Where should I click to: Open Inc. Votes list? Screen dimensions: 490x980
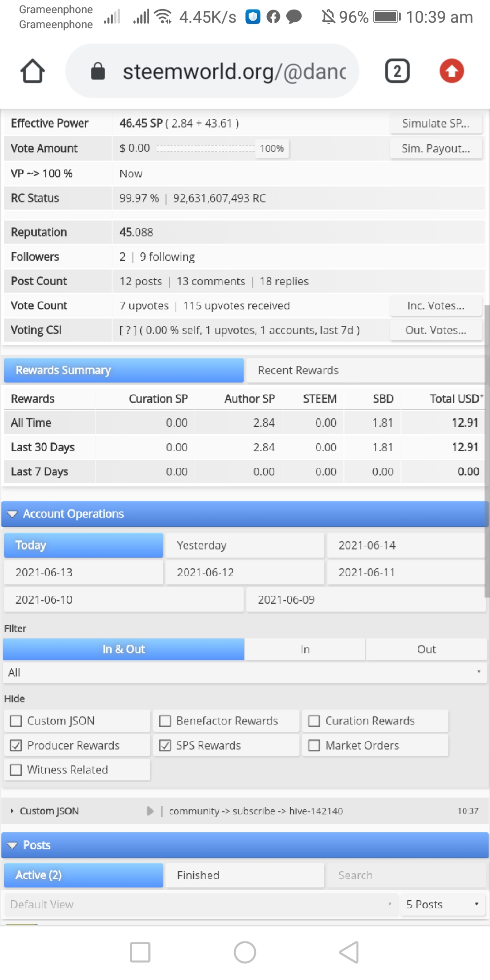(436, 306)
